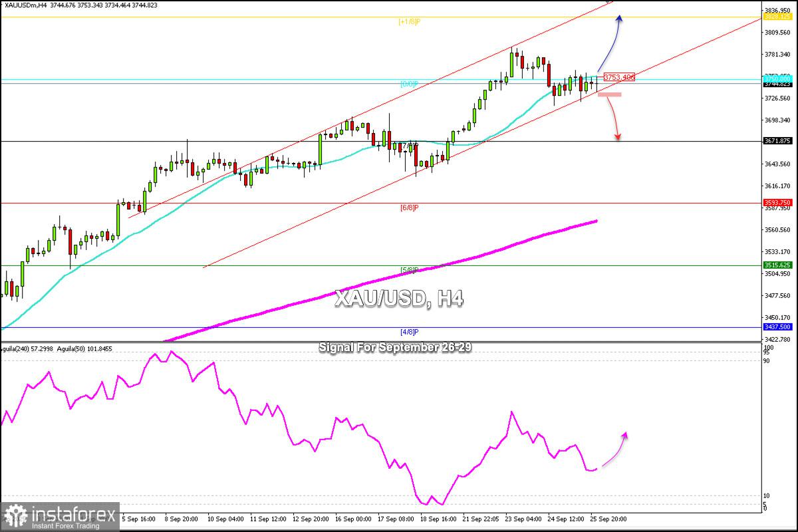The image size is (798, 532).
Task: Click the 3616.170 price axis label
Action: (x=778, y=186)
